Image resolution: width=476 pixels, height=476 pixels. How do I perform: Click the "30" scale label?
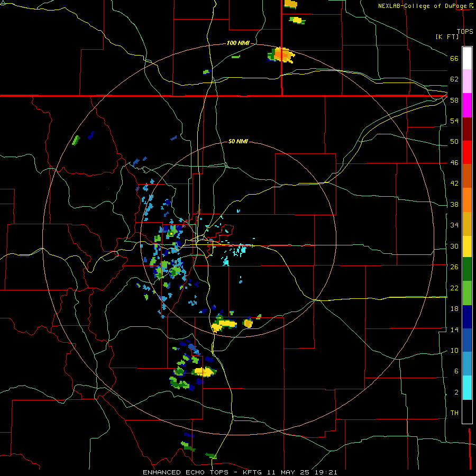coord(454,246)
